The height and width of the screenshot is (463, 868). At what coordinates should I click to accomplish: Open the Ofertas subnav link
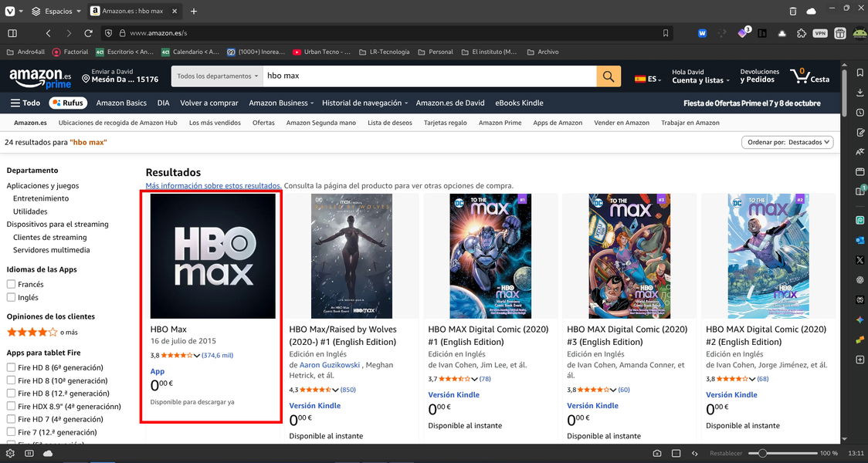coord(263,123)
